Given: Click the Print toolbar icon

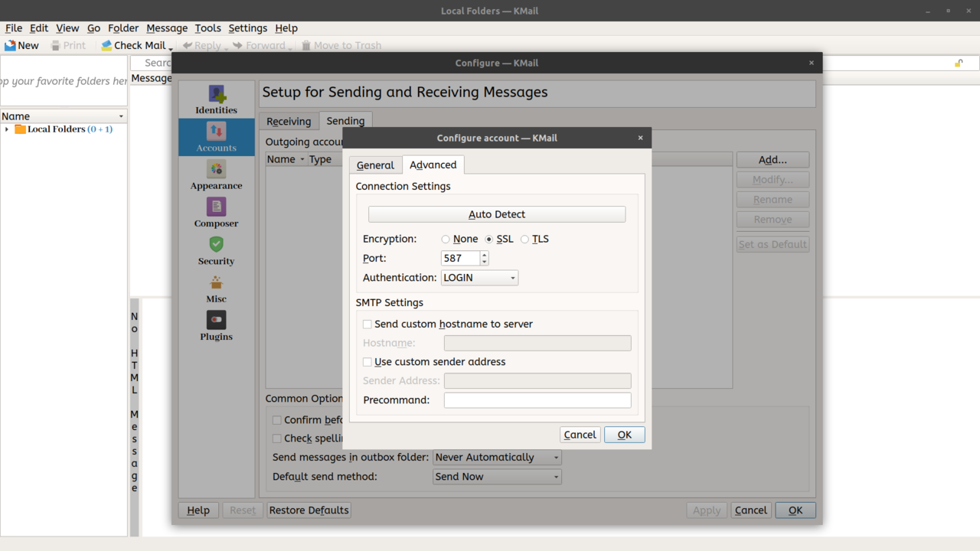Looking at the screenshot, I should (55, 45).
